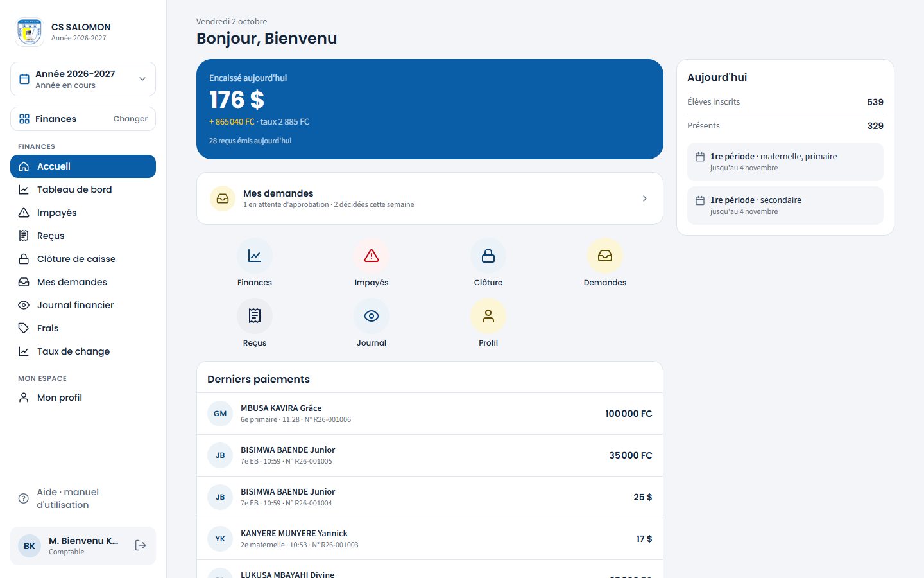
Task: Open the Demandes inbox shortcut icon
Action: point(605,256)
